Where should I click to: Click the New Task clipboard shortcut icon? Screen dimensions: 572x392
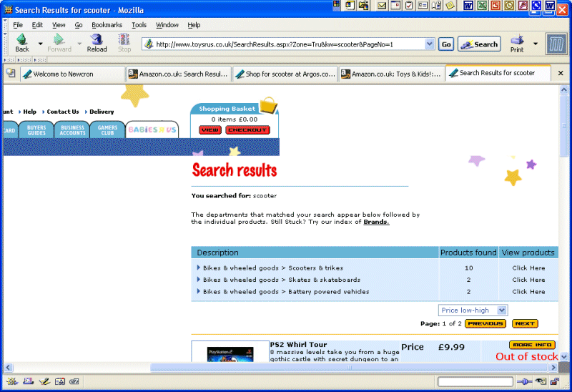[x=409, y=5]
